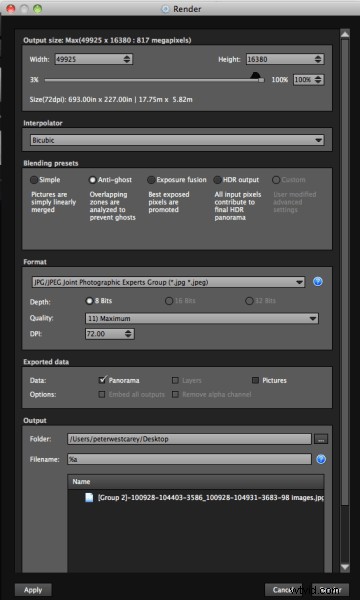This screenshot has width=360, height=600.
Task: Open the JPG/JPEG format dropdown
Action: point(168,282)
